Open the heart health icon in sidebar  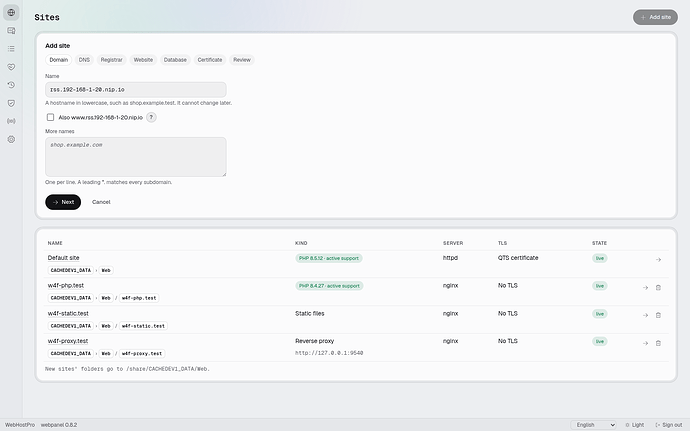point(11,67)
